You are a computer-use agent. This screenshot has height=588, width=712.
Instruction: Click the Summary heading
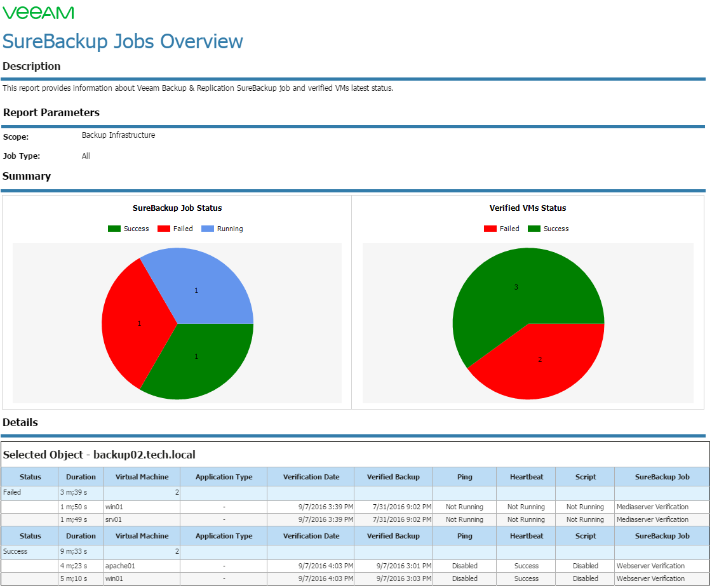point(27,176)
